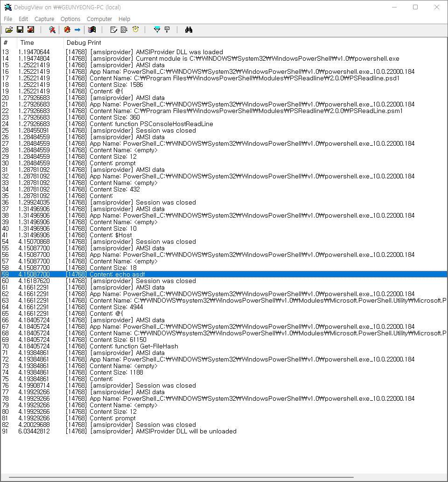The height and width of the screenshot is (482, 448).
Task: Toggle Pass-Through blue arrow icon
Action: [77, 30]
